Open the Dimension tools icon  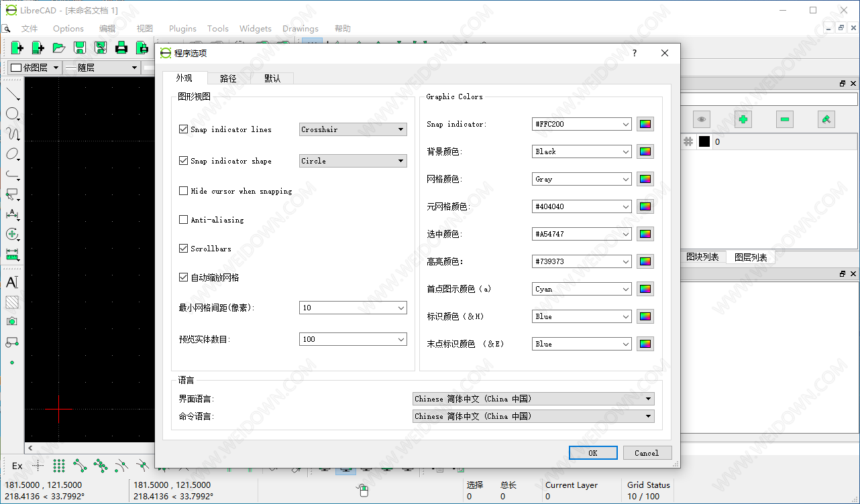(12, 214)
